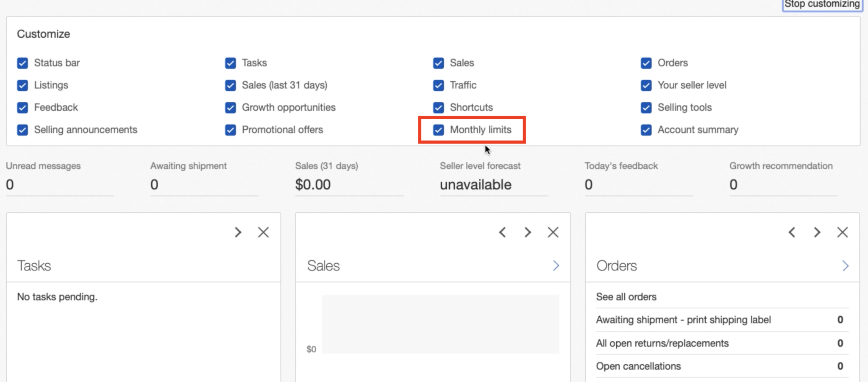The width and height of the screenshot is (868, 382).
Task: Click the Sales (31 days) status value
Action: 313,184
